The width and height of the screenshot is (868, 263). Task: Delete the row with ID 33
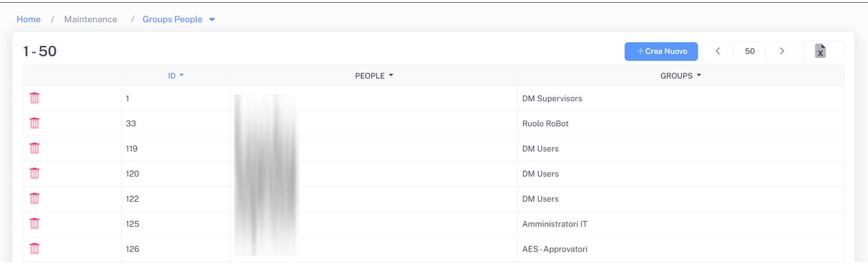pyautogui.click(x=34, y=123)
